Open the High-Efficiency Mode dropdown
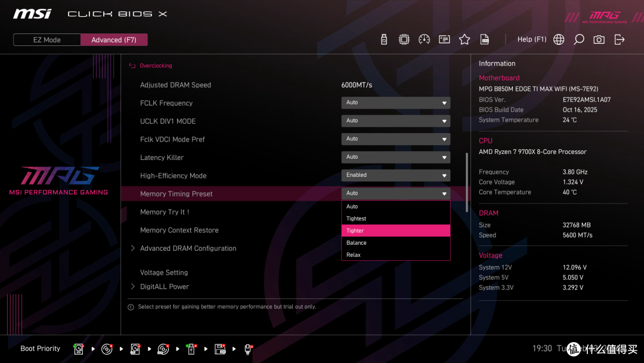This screenshot has height=363, width=644. [x=395, y=175]
